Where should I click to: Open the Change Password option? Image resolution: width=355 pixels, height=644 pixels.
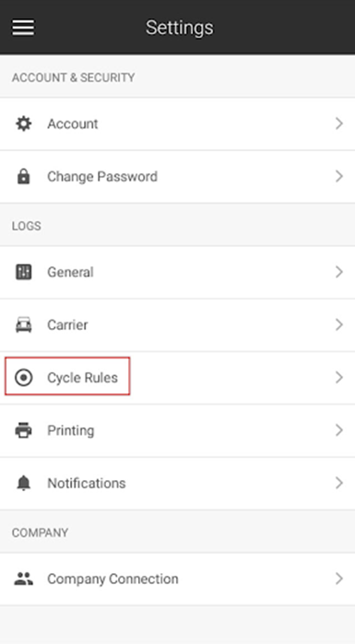(177, 177)
